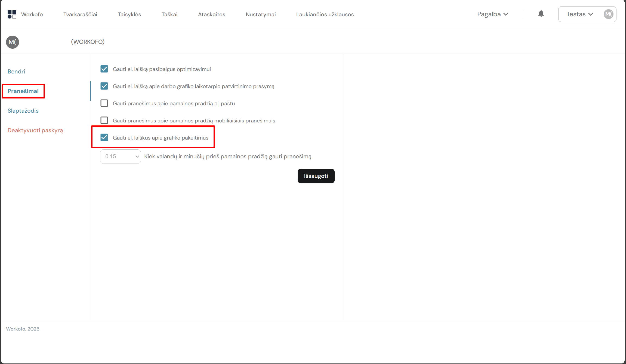Uncheck schedule period approval email checkbox

coord(104,86)
